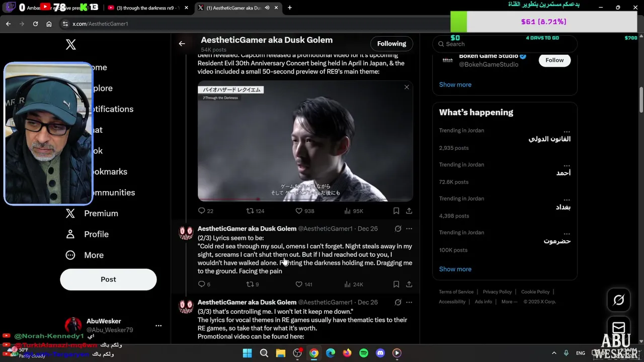Reply to the (2/3) lyrics post
The image size is (644, 362).
click(204, 284)
